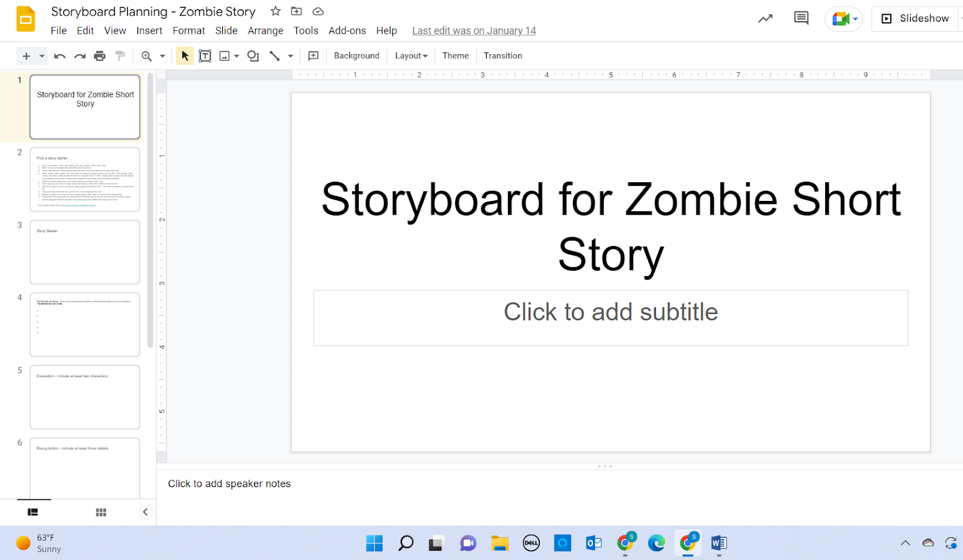Expand the zoom dropdown arrow
The image size is (963, 560).
pyautogui.click(x=163, y=56)
